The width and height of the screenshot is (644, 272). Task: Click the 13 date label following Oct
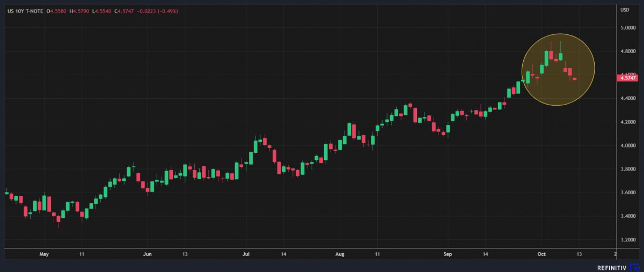[579, 253]
